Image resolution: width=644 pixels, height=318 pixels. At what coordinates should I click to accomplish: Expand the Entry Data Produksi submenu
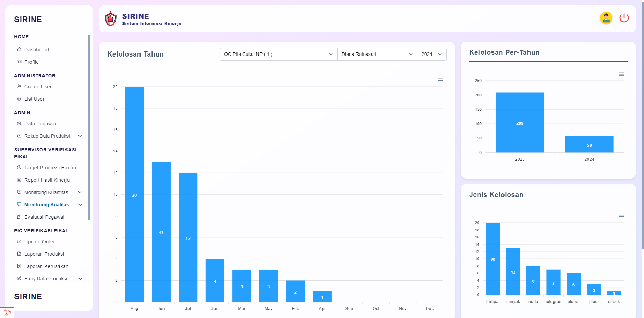tap(80, 279)
